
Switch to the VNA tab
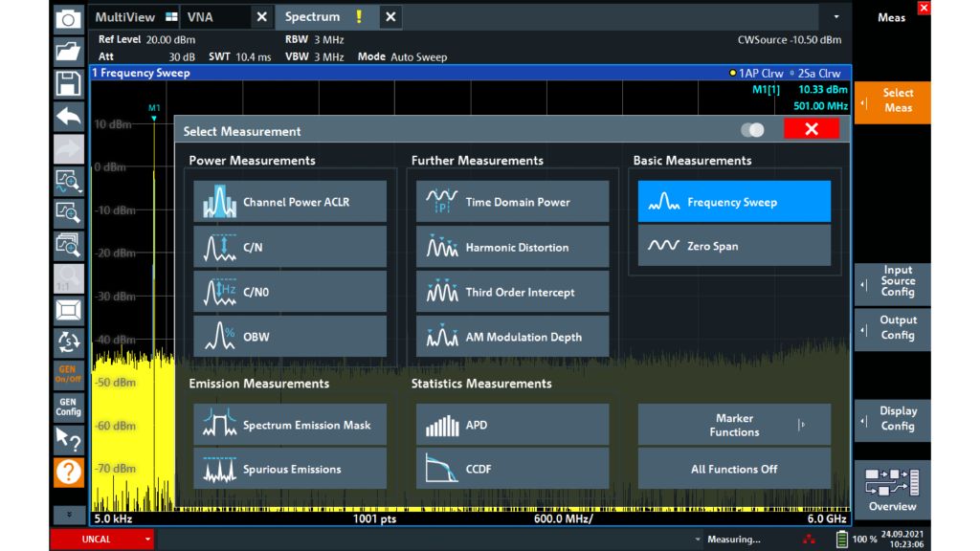click(x=201, y=17)
